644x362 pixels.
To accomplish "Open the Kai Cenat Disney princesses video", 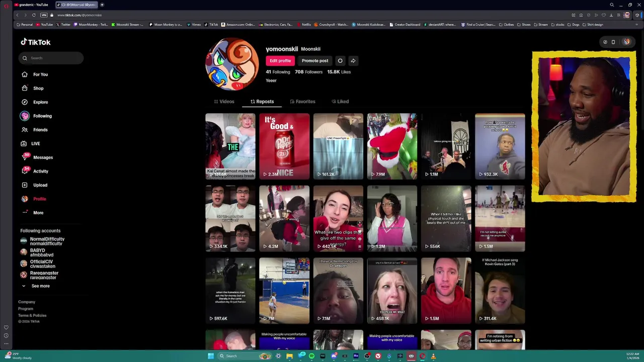I will click(x=230, y=146).
